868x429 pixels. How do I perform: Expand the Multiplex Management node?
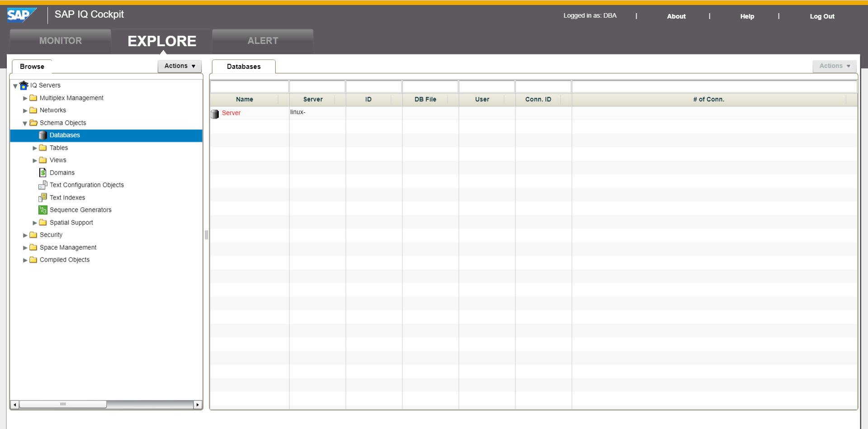(25, 98)
